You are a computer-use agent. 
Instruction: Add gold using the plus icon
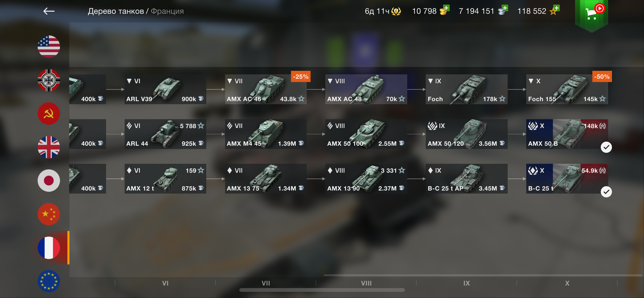pos(446,8)
